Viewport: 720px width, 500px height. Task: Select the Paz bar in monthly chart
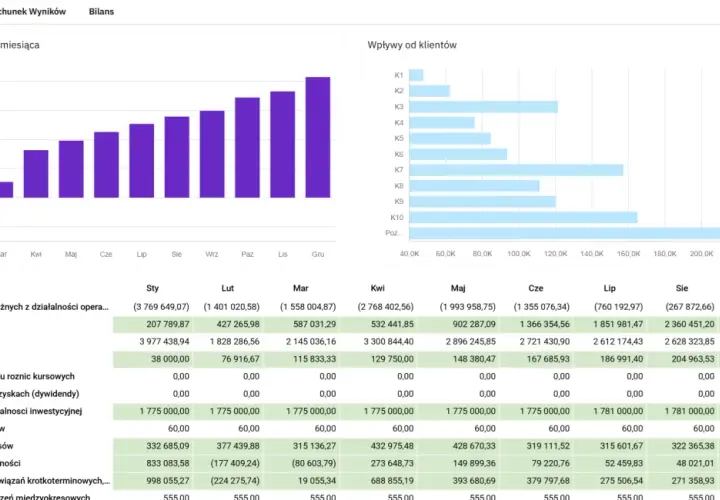247,147
